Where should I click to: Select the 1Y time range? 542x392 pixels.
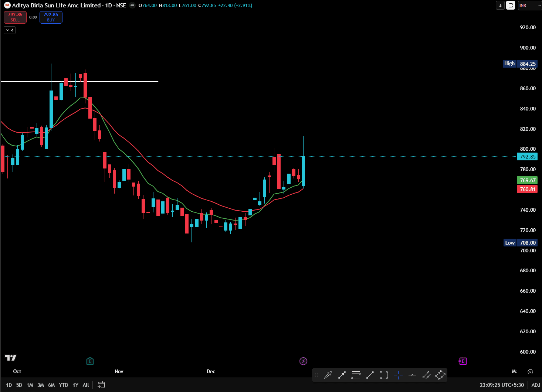75,385
